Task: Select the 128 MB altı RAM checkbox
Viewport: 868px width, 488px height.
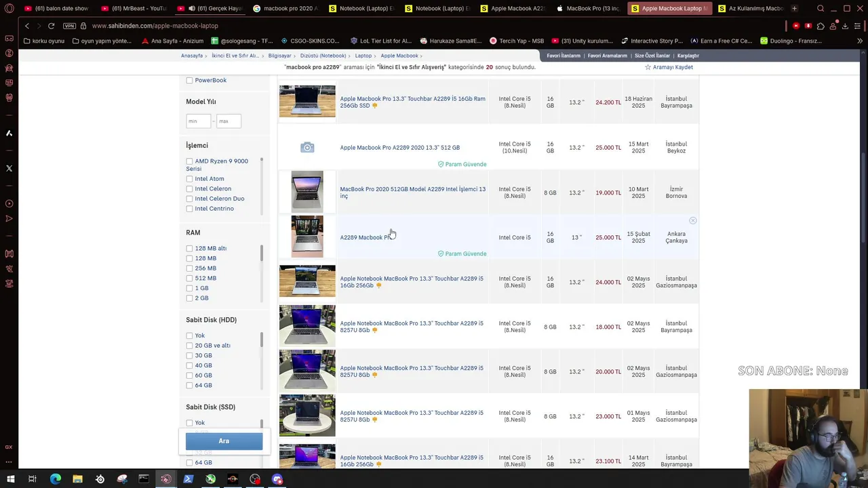Action: pyautogui.click(x=189, y=249)
